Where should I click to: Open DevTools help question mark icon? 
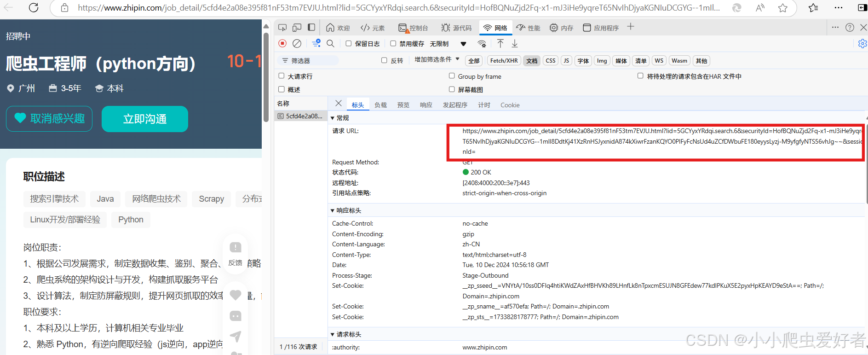point(850,28)
